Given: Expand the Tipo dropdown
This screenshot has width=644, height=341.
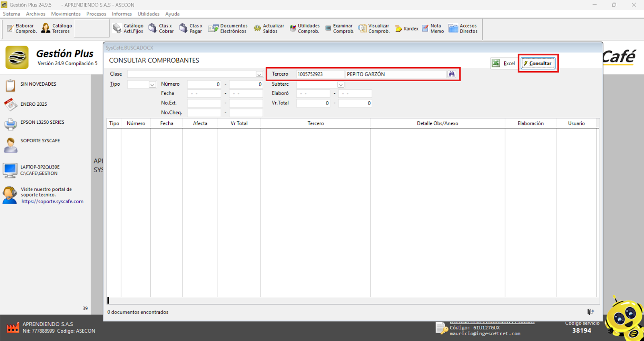Looking at the screenshot, I should point(152,84).
